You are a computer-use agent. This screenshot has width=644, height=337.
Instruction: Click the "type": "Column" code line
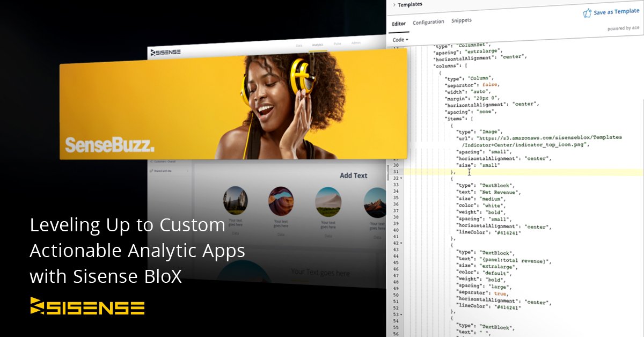point(470,79)
